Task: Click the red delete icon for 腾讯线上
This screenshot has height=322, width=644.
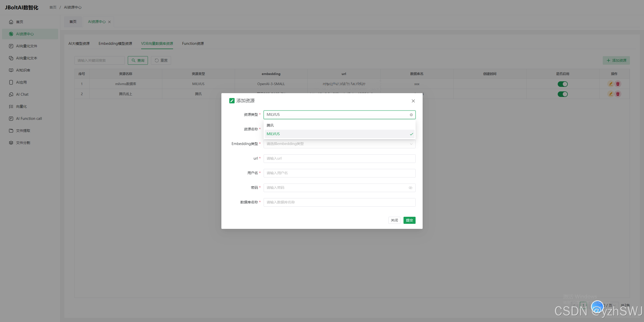Action: [x=618, y=94]
